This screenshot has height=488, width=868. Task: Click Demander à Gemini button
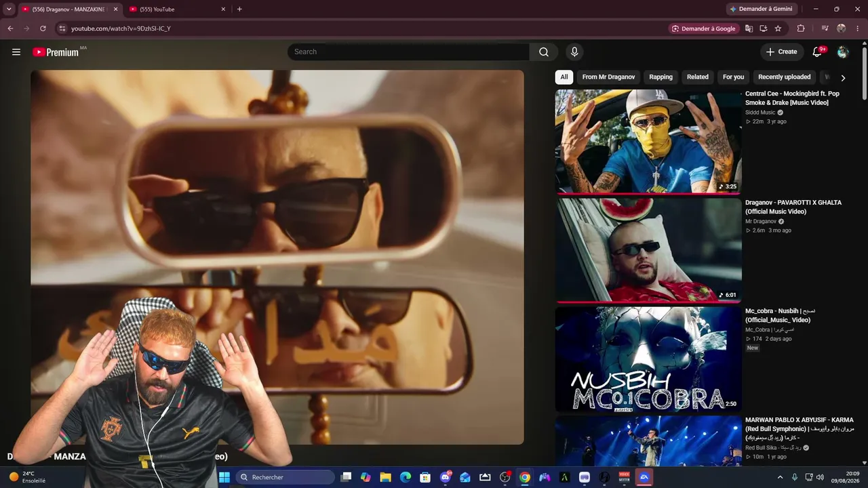(763, 9)
